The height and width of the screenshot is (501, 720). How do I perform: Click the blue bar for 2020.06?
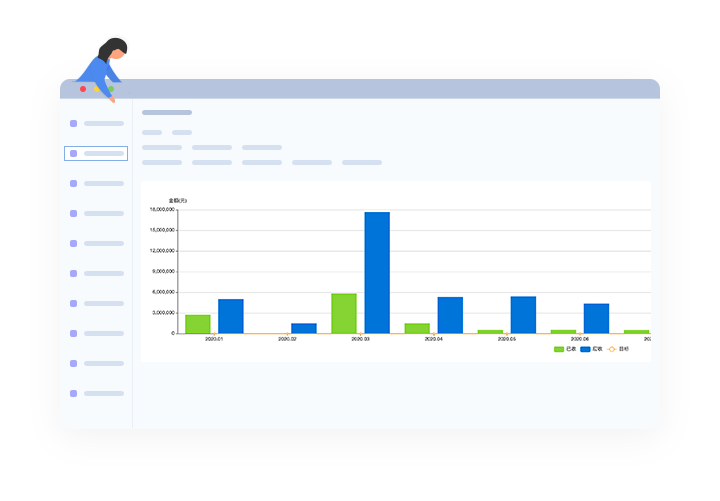pos(596,319)
